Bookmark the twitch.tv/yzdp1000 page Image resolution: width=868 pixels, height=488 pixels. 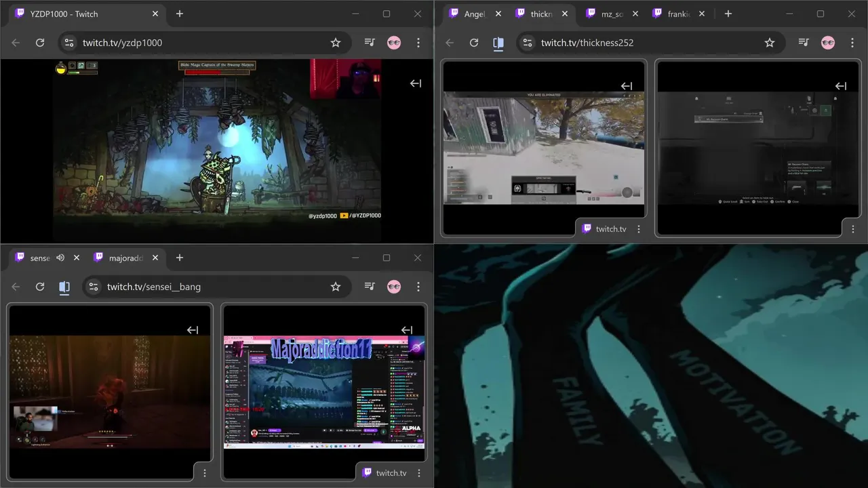[x=336, y=43]
